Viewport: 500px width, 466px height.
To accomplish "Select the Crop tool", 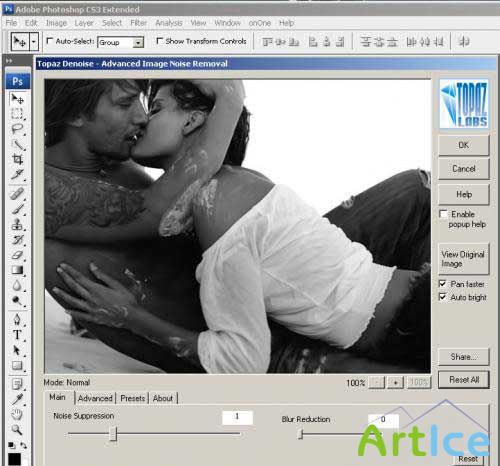I will coord(17,159).
